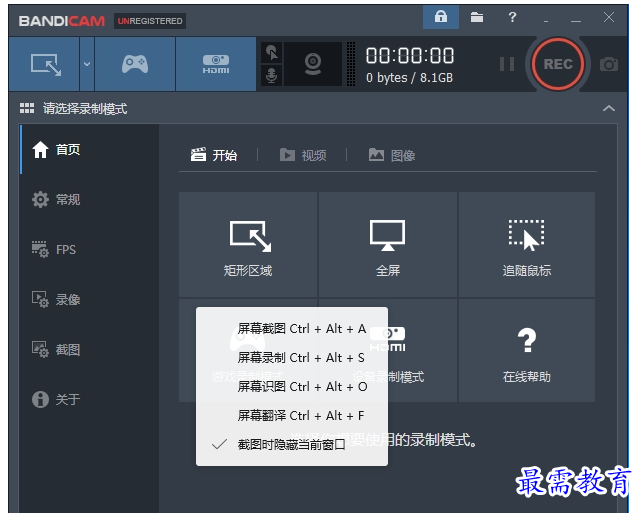Open the recording mode dropdown arrow

click(x=87, y=64)
